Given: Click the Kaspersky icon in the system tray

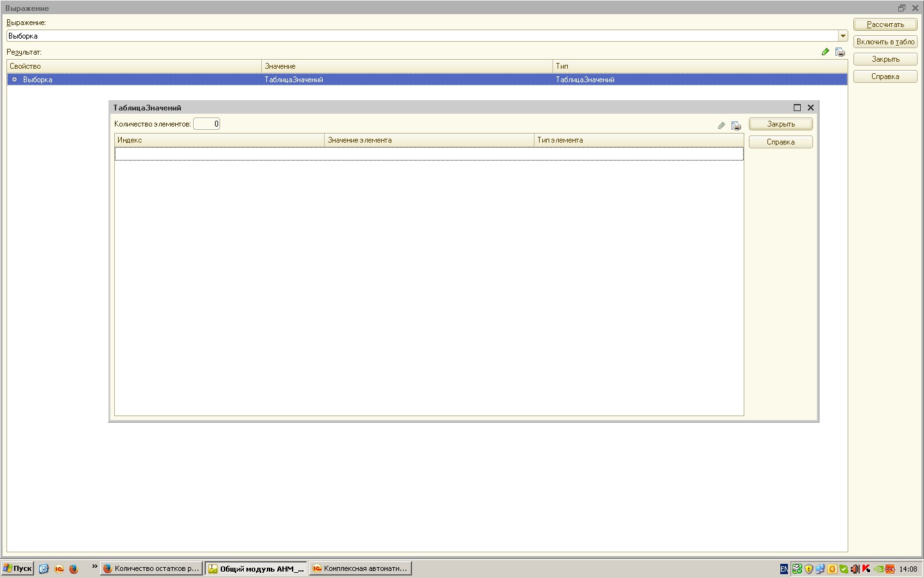Looking at the screenshot, I should click(x=866, y=568).
